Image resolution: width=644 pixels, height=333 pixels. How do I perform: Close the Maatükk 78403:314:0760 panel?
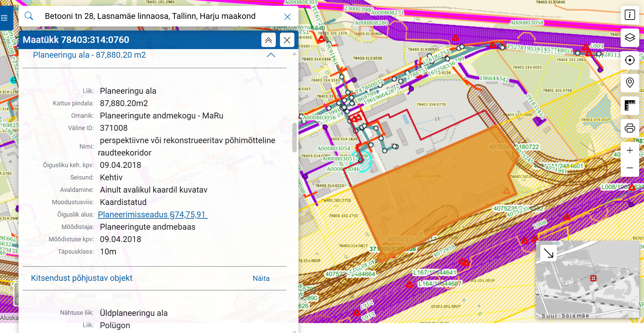287,40
